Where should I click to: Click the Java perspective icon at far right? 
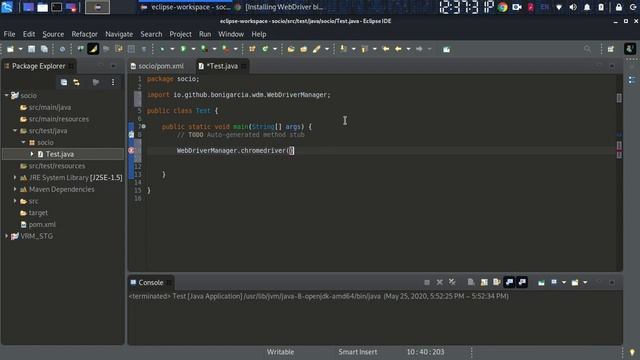[x=630, y=49]
